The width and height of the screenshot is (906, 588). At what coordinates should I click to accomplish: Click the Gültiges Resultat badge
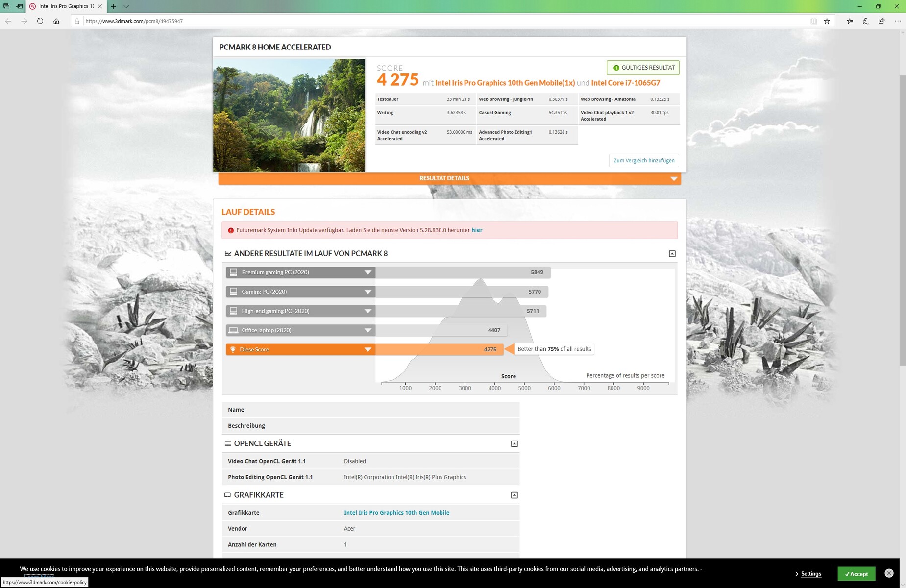pyautogui.click(x=643, y=68)
